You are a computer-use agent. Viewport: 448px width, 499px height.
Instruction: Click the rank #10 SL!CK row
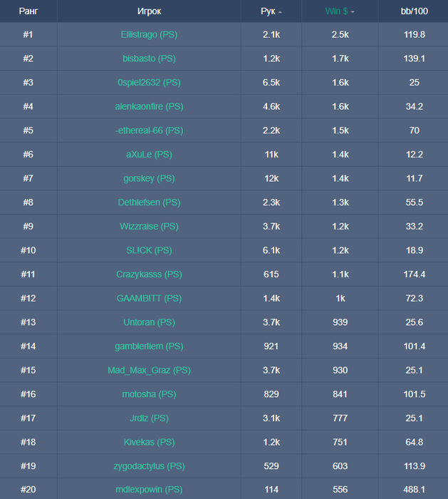click(x=224, y=250)
